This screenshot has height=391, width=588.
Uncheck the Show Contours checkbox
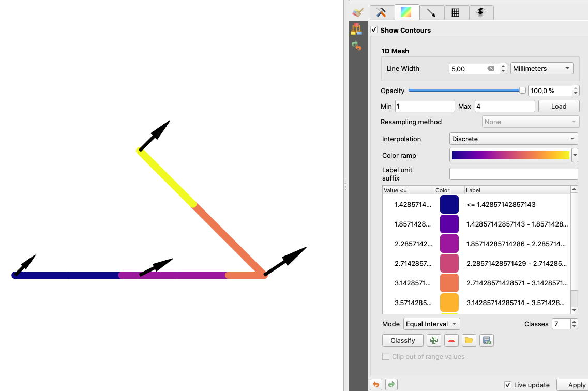coord(374,30)
